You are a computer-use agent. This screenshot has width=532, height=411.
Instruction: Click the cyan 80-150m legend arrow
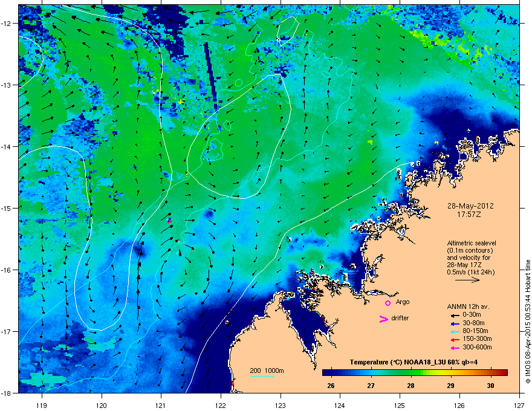coord(455,331)
